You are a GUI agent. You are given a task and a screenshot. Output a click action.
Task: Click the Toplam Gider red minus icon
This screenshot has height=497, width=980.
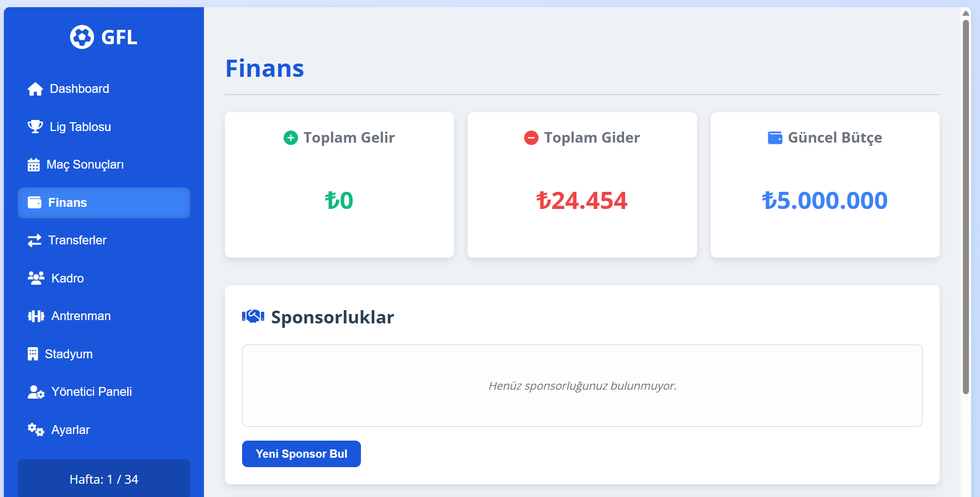(x=531, y=138)
